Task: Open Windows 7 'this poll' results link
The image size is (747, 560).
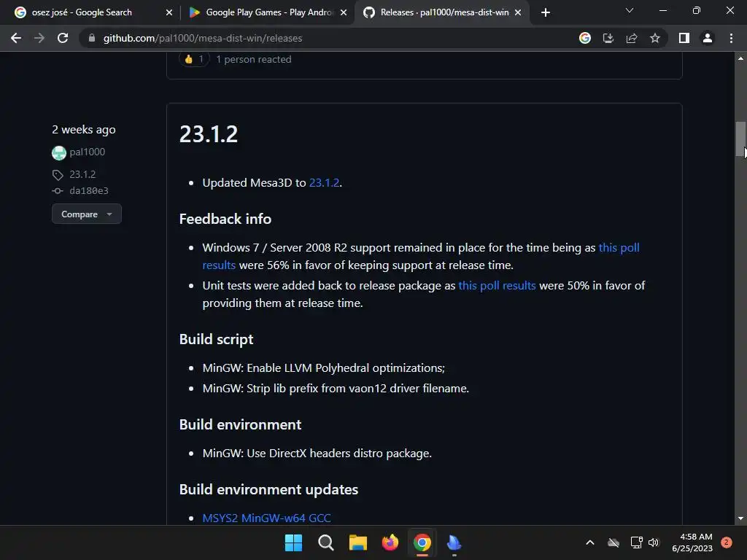Action: pyautogui.click(x=619, y=248)
